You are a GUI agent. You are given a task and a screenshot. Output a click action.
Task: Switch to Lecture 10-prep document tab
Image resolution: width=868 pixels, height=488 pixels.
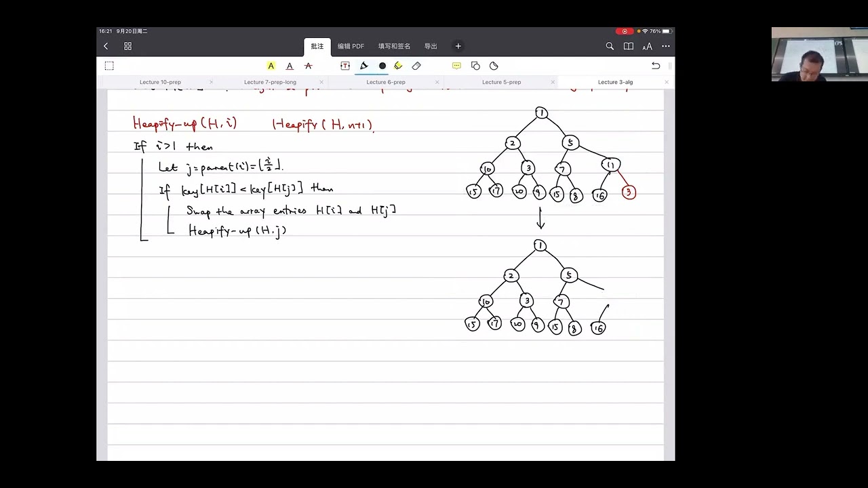coord(160,82)
